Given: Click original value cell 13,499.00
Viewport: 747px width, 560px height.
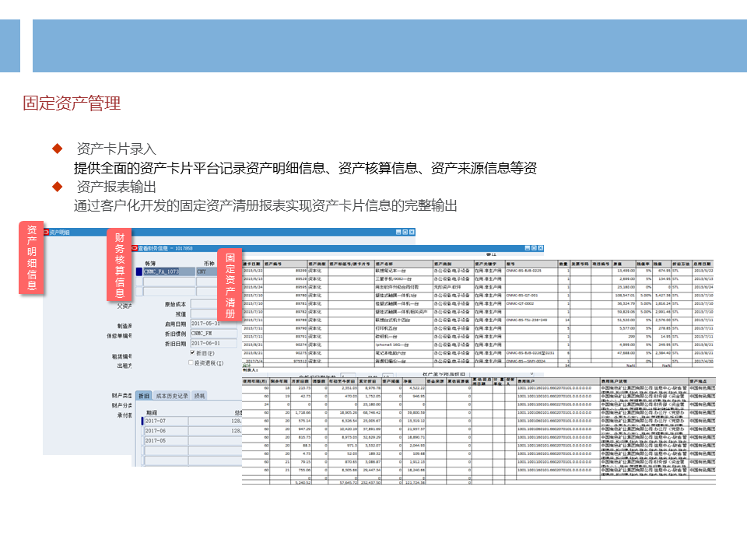Looking at the screenshot, I should pos(624,271).
